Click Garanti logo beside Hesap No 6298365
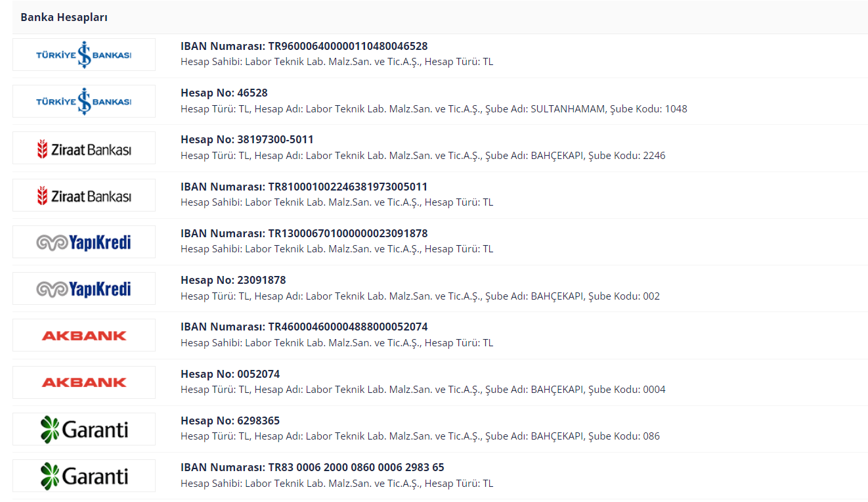 pos(84,429)
